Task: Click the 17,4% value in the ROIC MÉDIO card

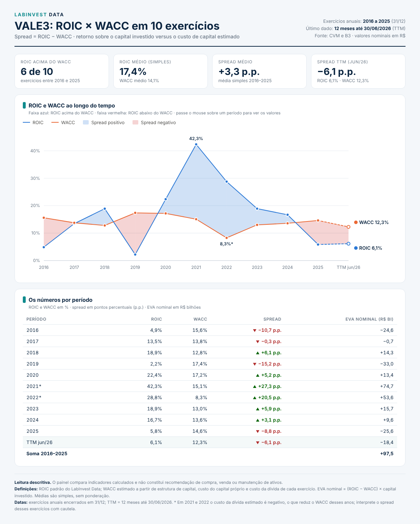Action: 133,72
